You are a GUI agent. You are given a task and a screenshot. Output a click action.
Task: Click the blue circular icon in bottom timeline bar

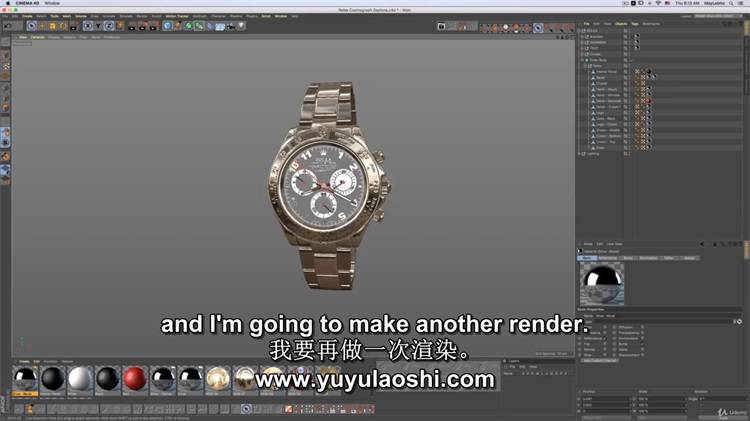[x=246, y=409]
